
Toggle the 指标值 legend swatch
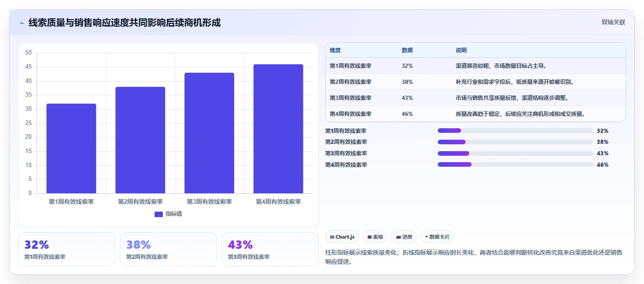pos(159,214)
